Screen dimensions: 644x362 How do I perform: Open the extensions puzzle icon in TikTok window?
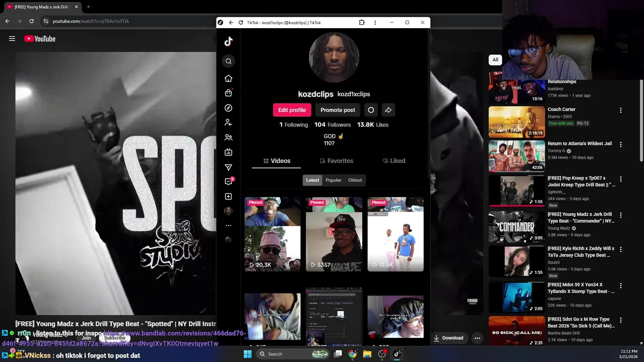click(x=362, y=23)
